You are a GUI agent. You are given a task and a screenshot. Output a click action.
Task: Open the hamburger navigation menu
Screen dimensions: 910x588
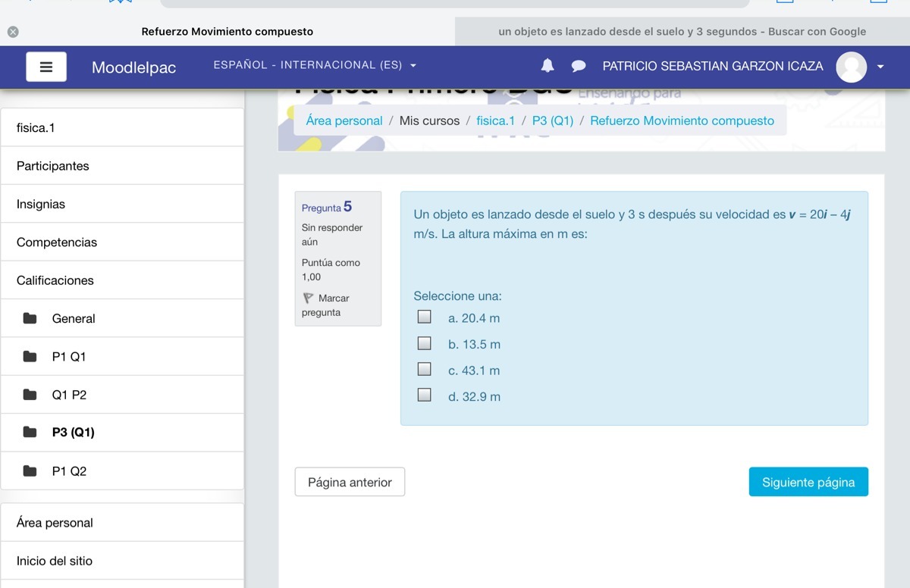point(46,67)
